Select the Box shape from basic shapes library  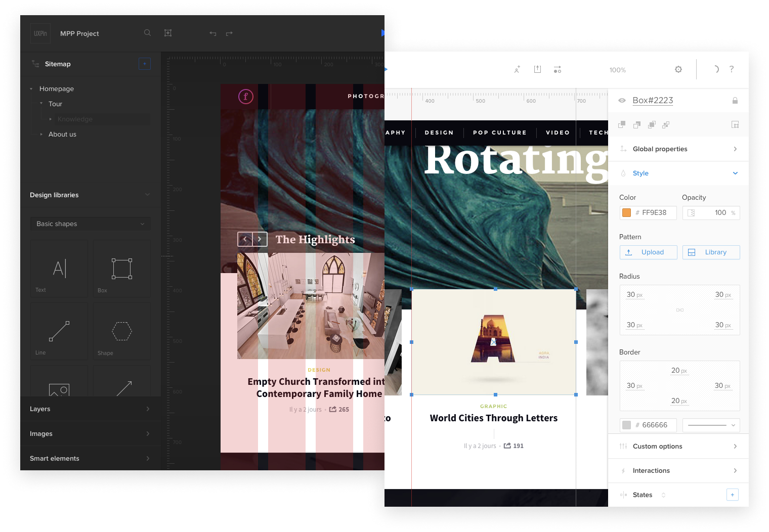click(121, 269)
